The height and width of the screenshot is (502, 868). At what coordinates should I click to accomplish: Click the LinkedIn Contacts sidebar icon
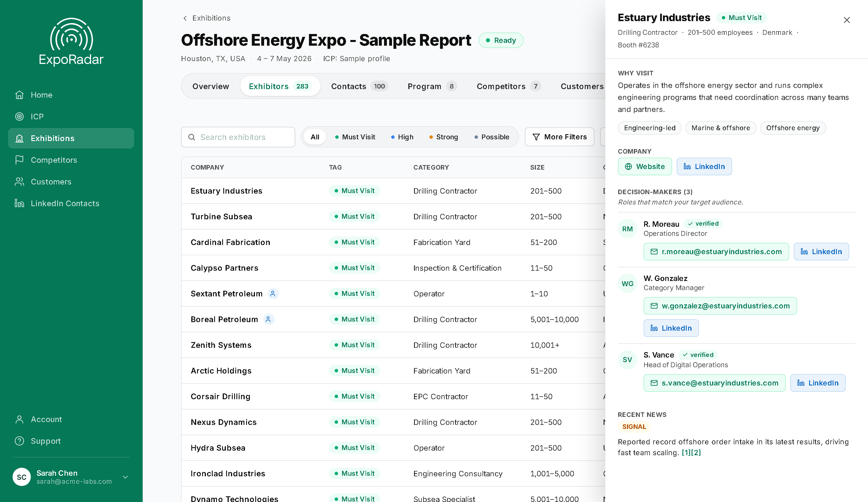pos(19,203)
